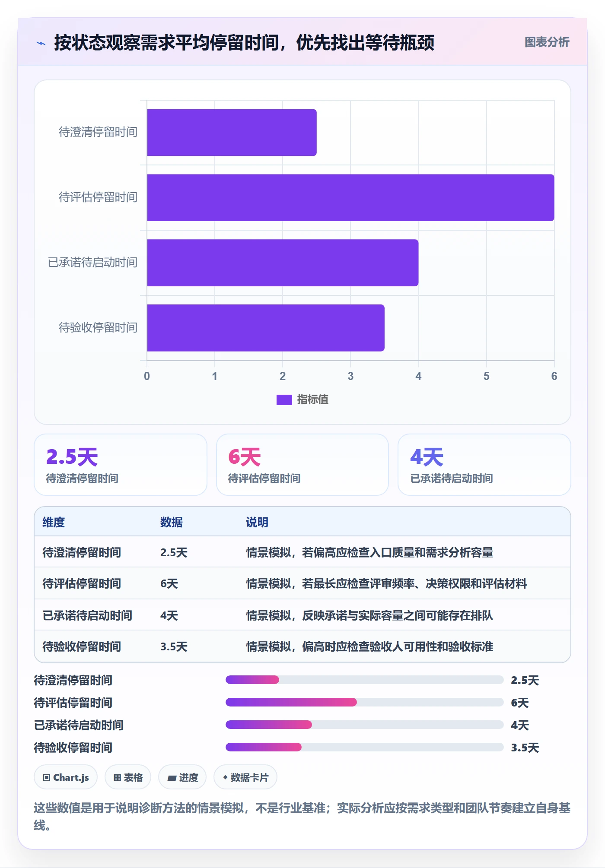The image size is (605, 868).
Task: Click the 待评估停留时间 progress bar
Action: (365, 702)
